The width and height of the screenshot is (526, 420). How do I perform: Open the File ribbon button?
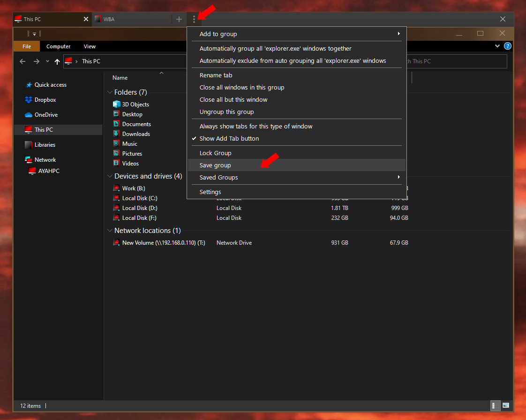(x=27, y=46)
